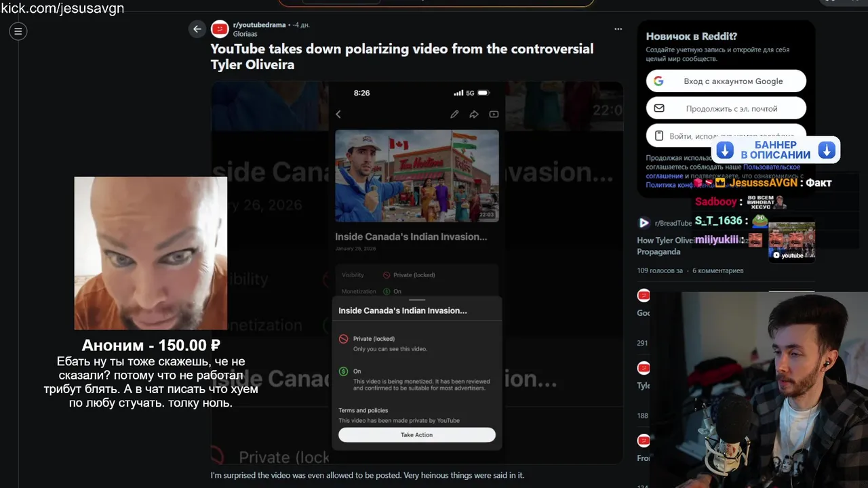The height and width of the screenshot is (488, 868).
Task: Click miiiyukiii chat username
Action: pyautogui.click(x=718, y=240)
